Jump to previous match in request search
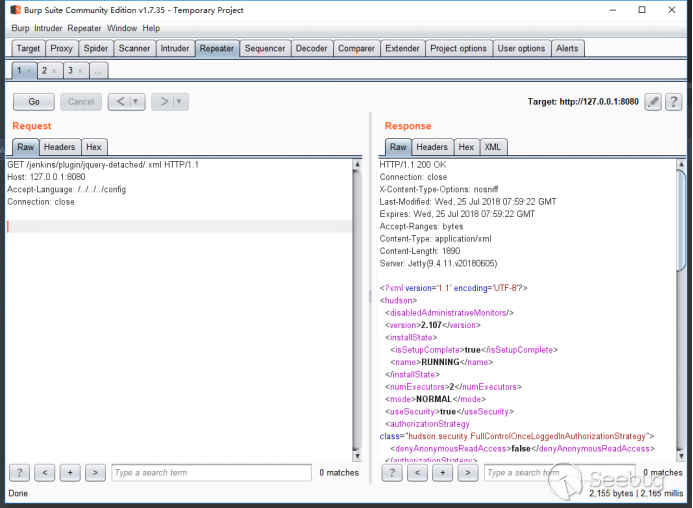The width and height of the screenshot is (693, 508). click(x=45, y=473)
